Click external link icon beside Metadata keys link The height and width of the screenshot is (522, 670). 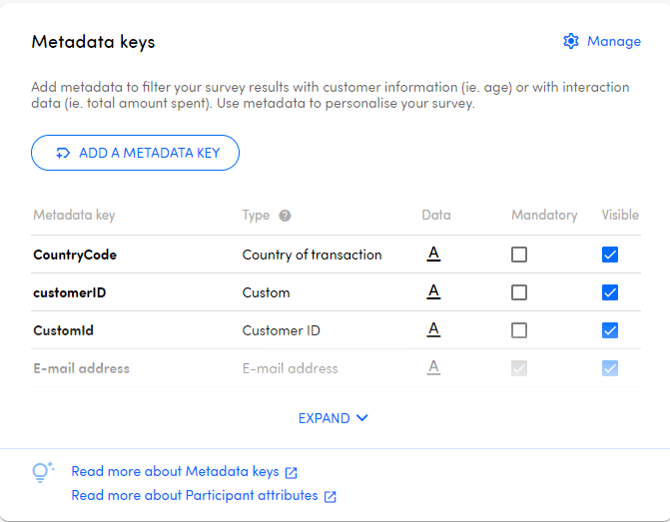pyautogui.click(x=291, y=473)
